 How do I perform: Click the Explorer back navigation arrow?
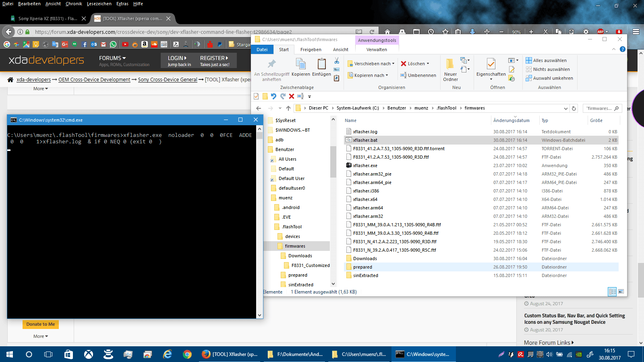(259, 108)
